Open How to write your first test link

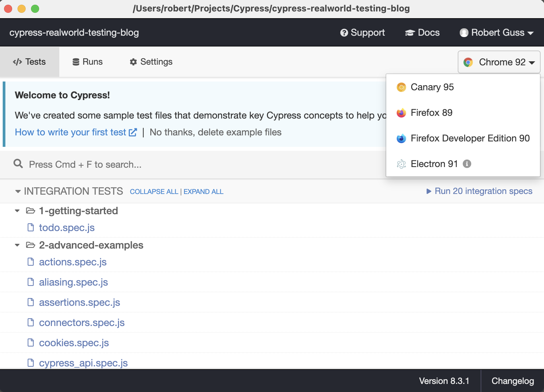(x=76, y=132)
